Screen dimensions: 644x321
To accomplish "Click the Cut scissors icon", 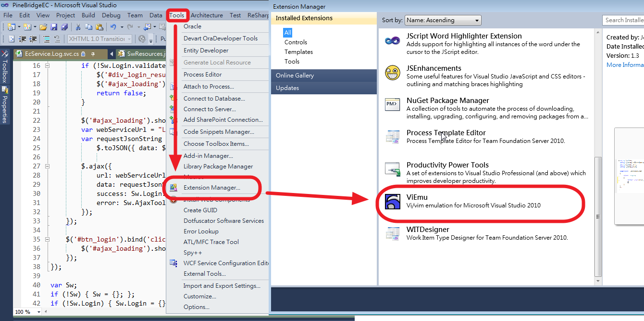I will tap(78, 27).
